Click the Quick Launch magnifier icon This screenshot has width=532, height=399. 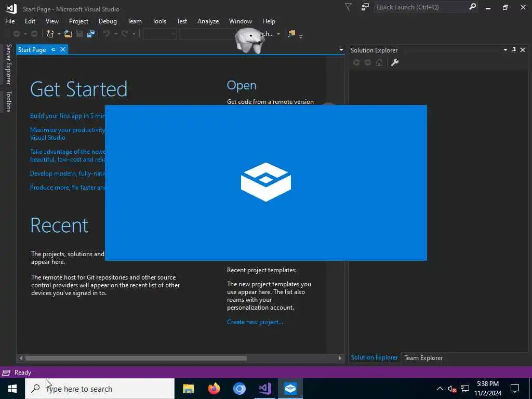pos(472,7)
